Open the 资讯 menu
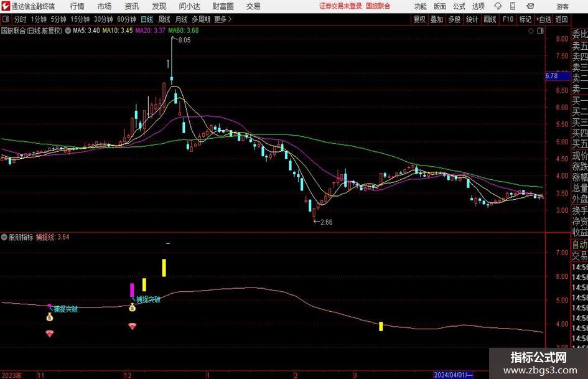The height and width of the screenshot is (379, 588). pyautogui.click(x=132, y=6)
